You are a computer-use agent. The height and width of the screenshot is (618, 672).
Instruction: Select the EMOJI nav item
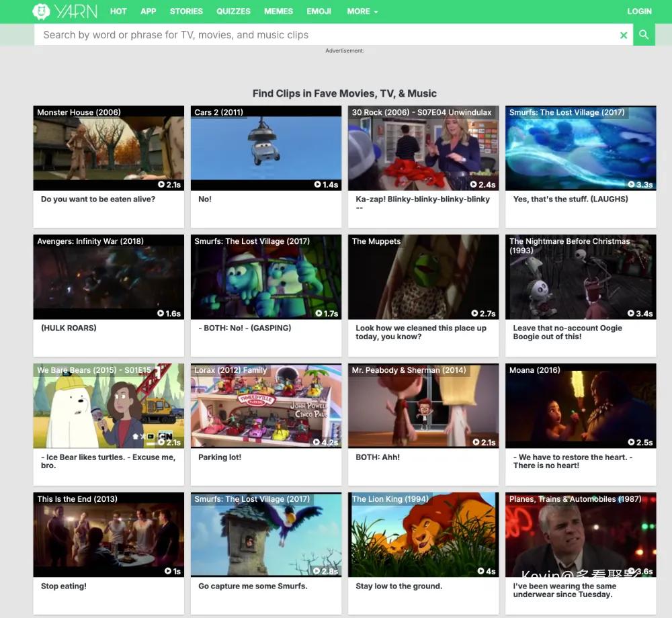pyautogui.click(x=319, y=11)
